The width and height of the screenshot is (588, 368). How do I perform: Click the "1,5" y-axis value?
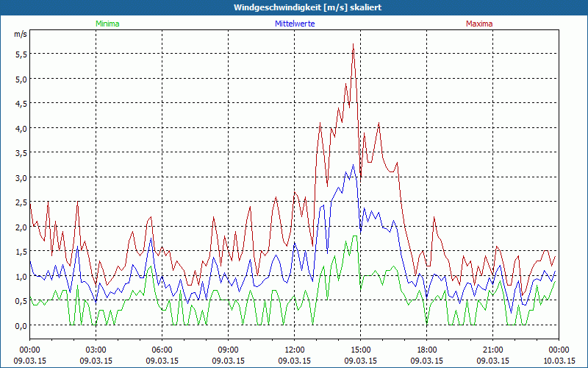[21, 252]
